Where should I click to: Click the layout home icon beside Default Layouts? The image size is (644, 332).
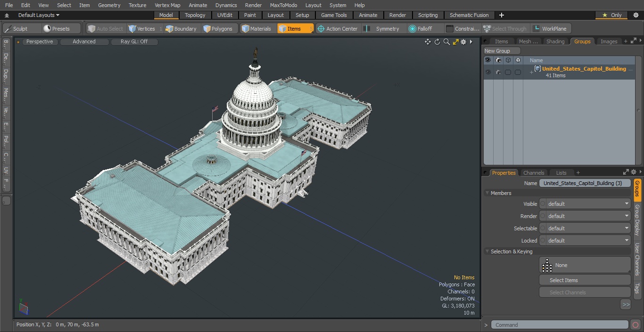tap(7, 15)
